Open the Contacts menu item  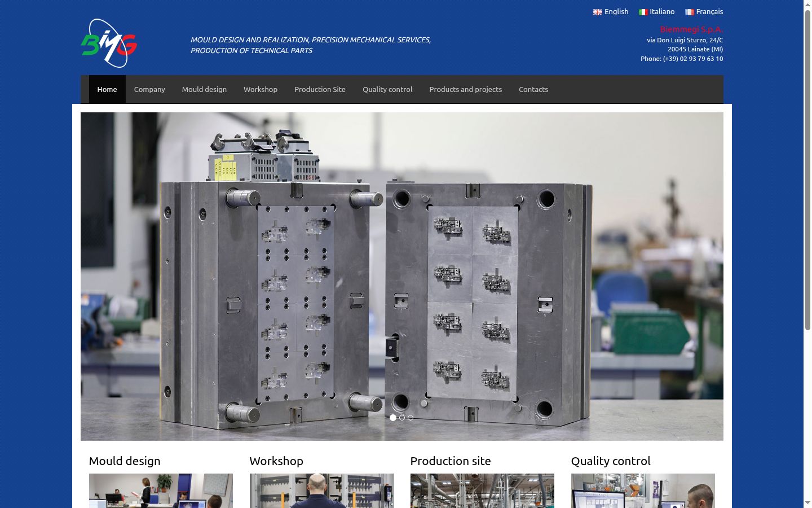pos(533,89)
